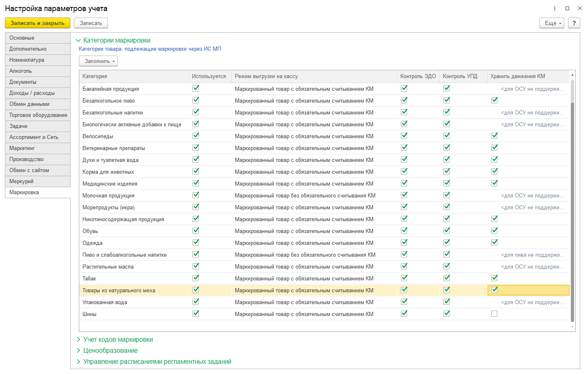Toggle Контроль УПД for Велосипеды row
Image resolution: width=588 pixels, height=374 pixels.
point(447,136)
